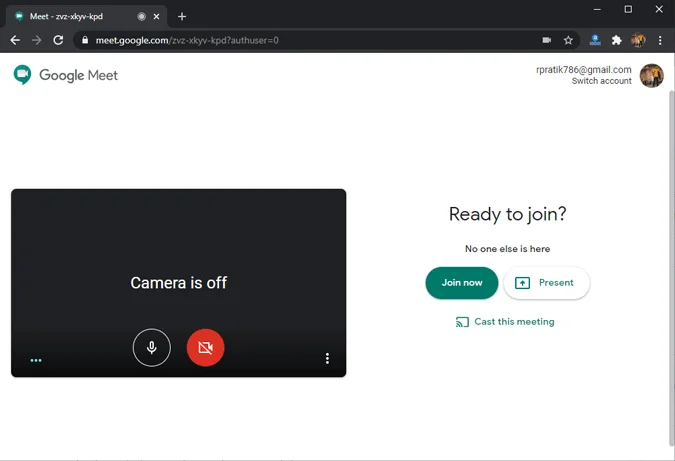Toggle the microphone button in preview
The image size is (675, 461).
point(152,347)
